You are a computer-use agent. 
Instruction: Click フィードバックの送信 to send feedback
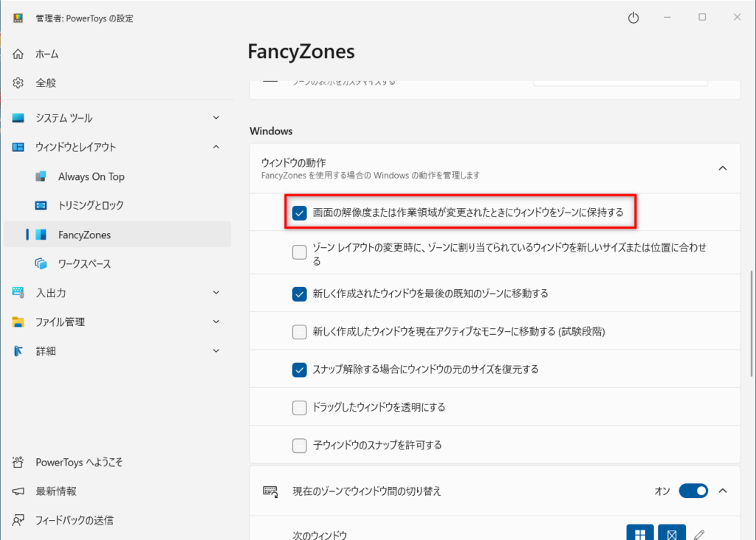(75, 520)
